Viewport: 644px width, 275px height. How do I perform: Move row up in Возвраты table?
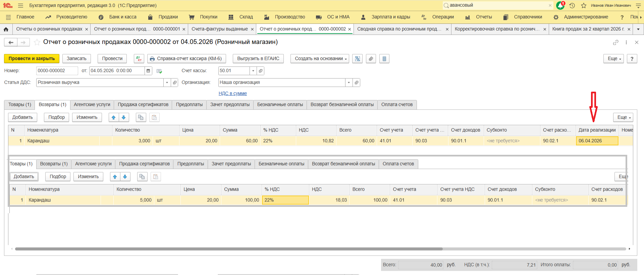(114, 118)
